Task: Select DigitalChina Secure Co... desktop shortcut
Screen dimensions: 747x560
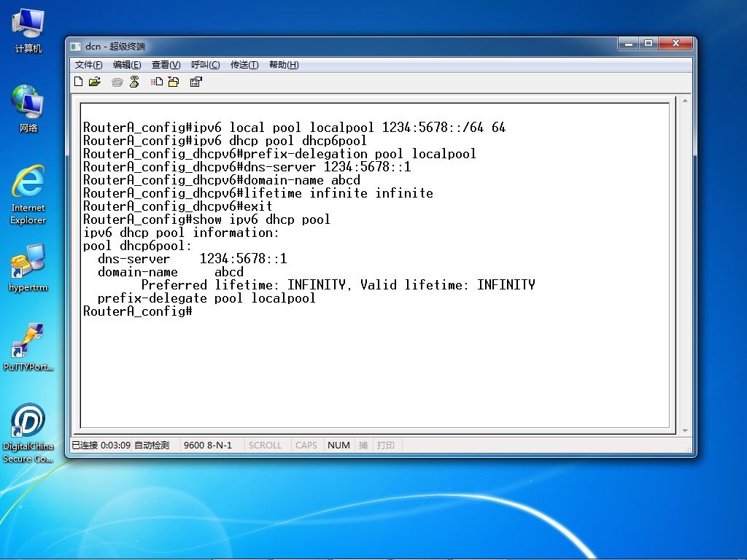Action: (28, 433)
